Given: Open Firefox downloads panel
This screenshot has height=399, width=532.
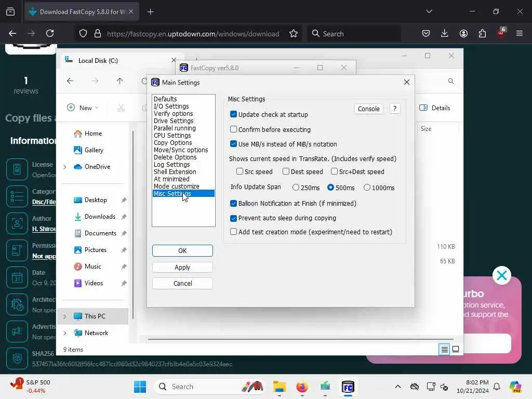Looking at the screenshot, I should pyautogui.click(x=445, y=33).
